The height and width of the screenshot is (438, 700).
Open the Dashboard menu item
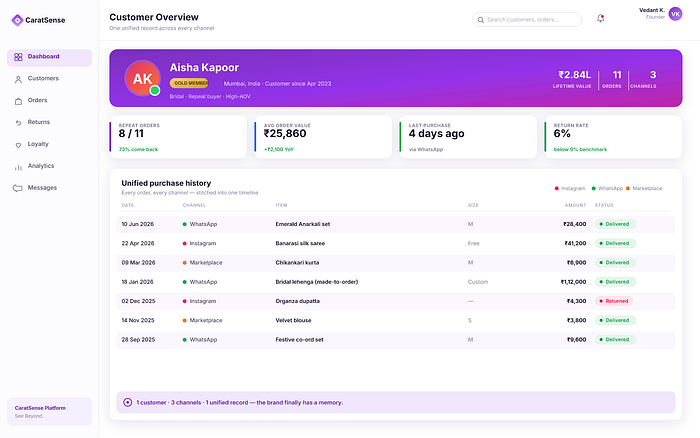pyautogui.click(x=50, y=57)
